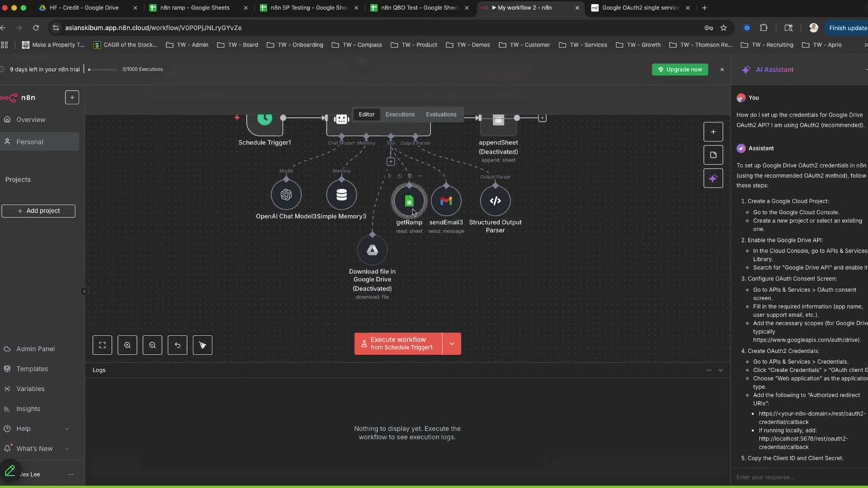The height and width of the screenshot is (488, 868).
Task: Select the Google Drive download file node
Action: pos(372,250)
